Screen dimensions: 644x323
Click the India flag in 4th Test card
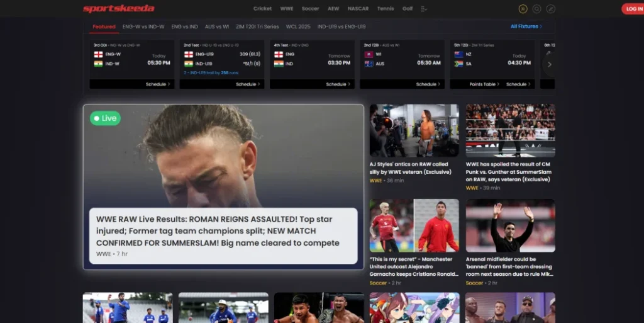click(279, 64)
